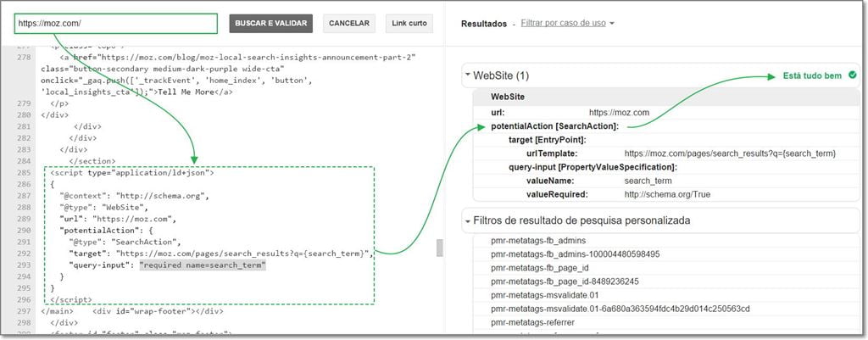Click line number 285 in the code gutter
868x340 pixels.
point(24,173)
